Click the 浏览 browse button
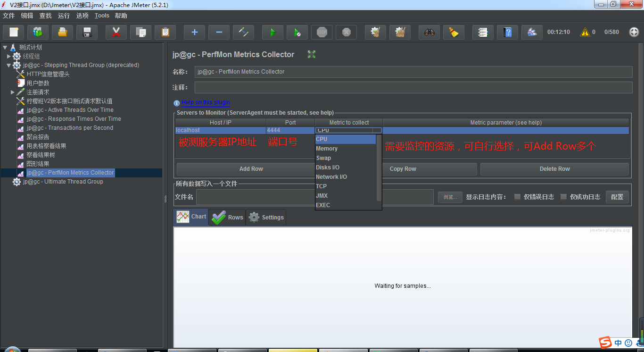This screenshot has height=352, width=644. pos(450,197)
